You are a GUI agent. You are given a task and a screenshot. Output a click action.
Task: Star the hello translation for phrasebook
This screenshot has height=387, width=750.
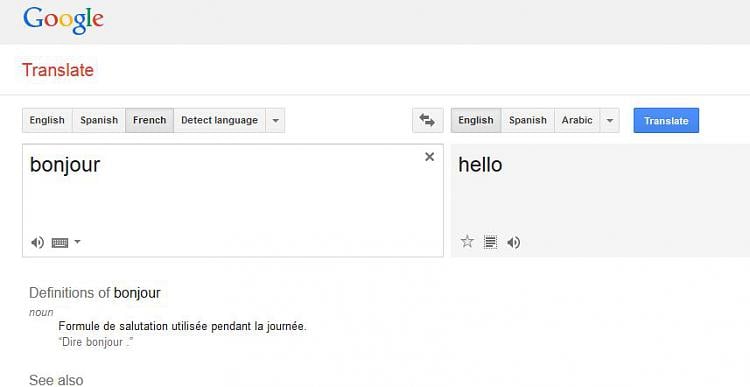tap(467, 242)
